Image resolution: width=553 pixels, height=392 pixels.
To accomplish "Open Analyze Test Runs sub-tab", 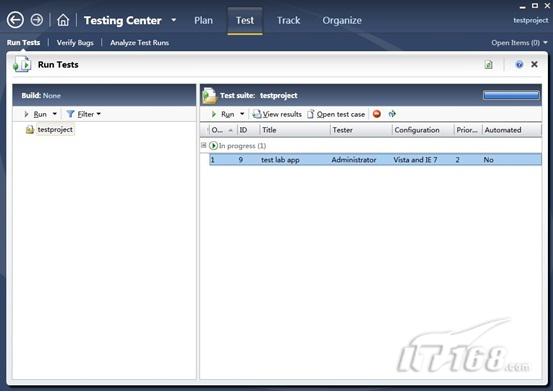I will tap(139, 43).
